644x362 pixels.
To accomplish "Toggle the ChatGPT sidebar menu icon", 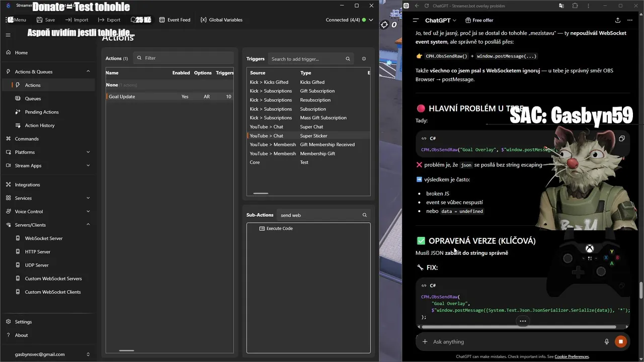I will (x=416, y=20).
